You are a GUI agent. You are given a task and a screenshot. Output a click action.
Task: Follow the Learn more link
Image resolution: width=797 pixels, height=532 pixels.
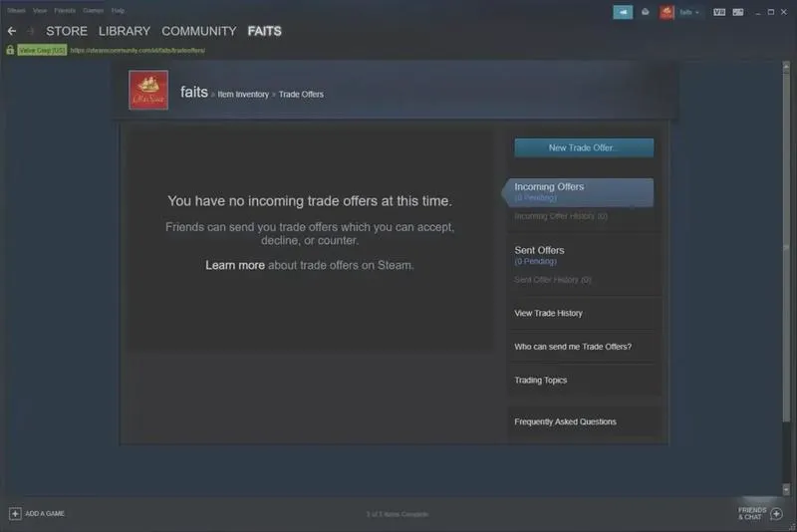235,265
